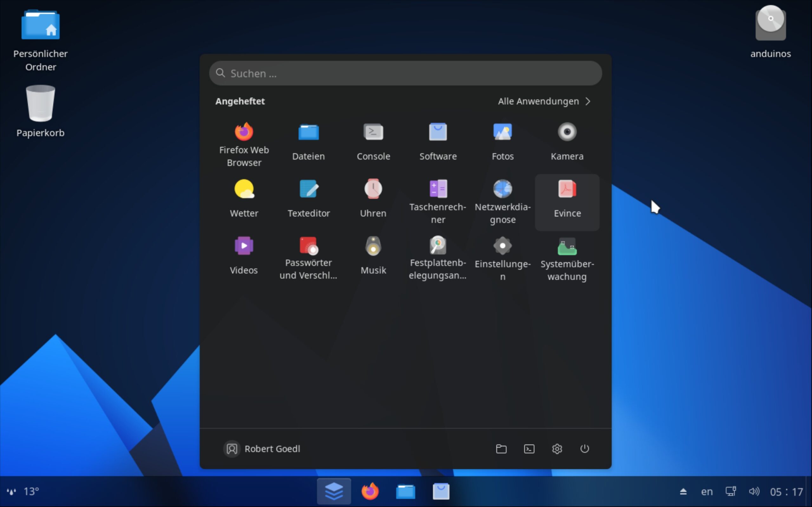Open Evince document viewer

tap(567, 201)
